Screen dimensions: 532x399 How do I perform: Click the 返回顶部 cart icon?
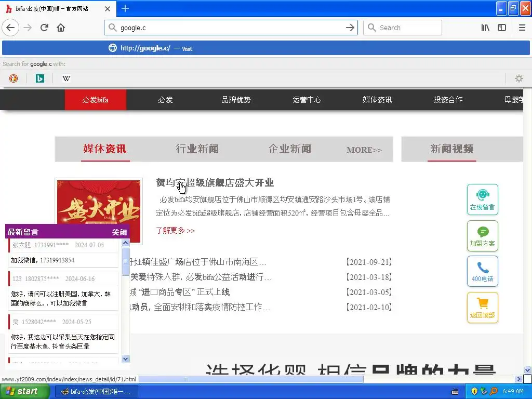pyautogui.click(x=483, y=308)
